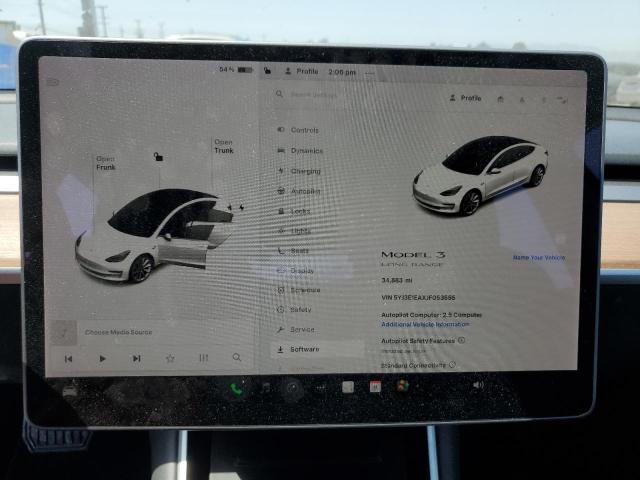This screenshot has width=640, height=480.
Task: Tap the notifications bell icon in the header
Action: tap(522, 99)
